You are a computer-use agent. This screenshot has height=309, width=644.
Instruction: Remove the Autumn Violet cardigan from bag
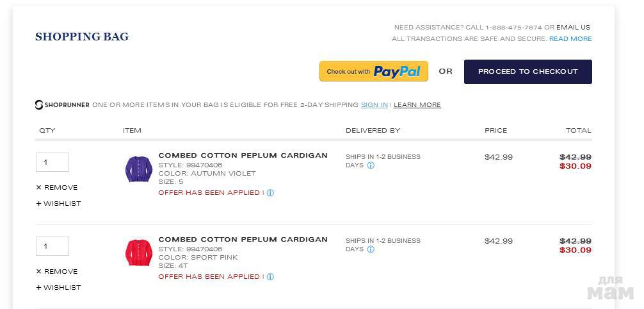(x=57, y=188)
